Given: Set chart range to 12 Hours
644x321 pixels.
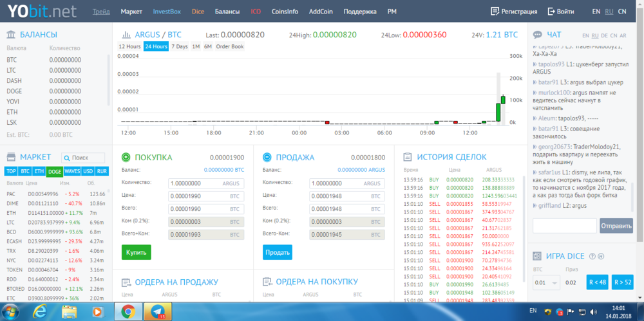Looking at the screenshot, I should [x=129, y=46].
